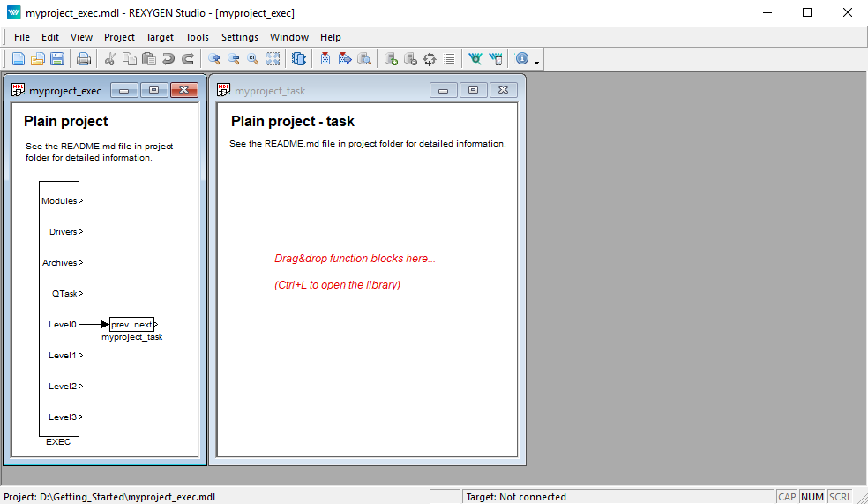Click the horizontal lines list icon

(x=450, y=59)
